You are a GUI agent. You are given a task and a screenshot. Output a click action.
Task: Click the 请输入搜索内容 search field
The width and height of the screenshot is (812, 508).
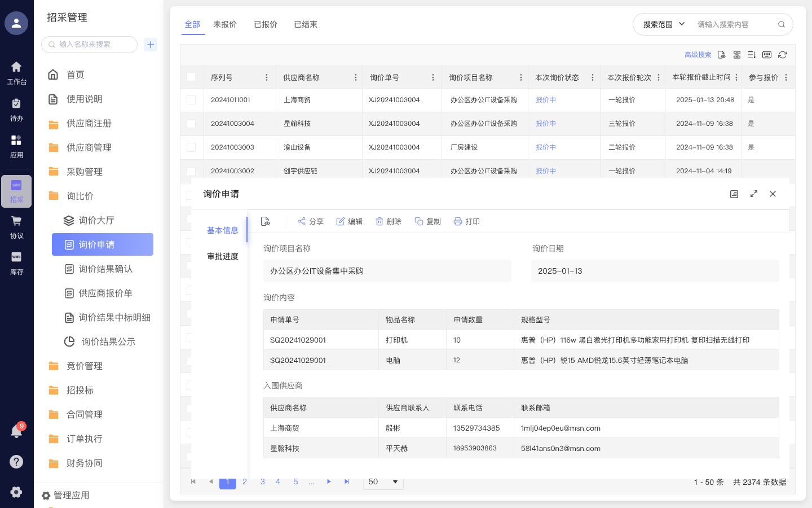[x=733, y=24]
